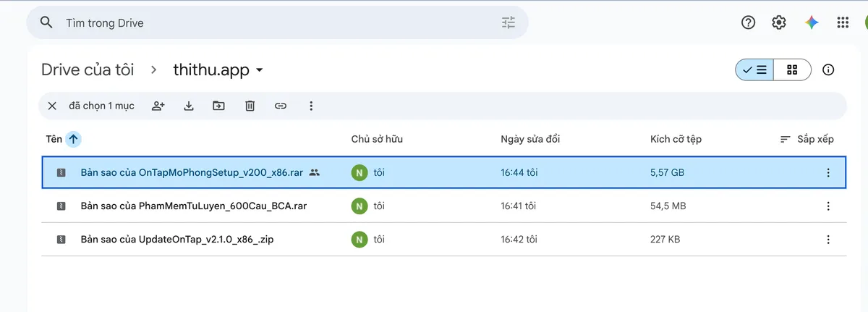Reverse sort direction arrow next to Tên
This screenshot has width=868, height=312.
tap(73, 139)
